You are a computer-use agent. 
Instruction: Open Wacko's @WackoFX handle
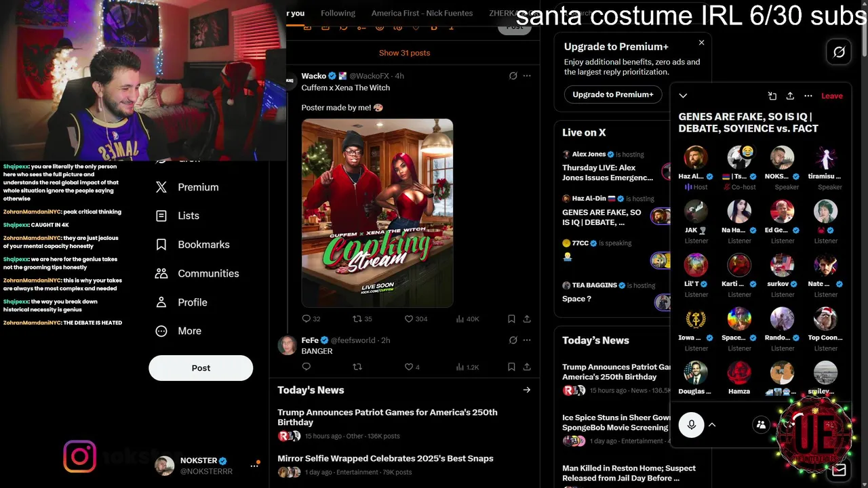click(x=369, y=76)
